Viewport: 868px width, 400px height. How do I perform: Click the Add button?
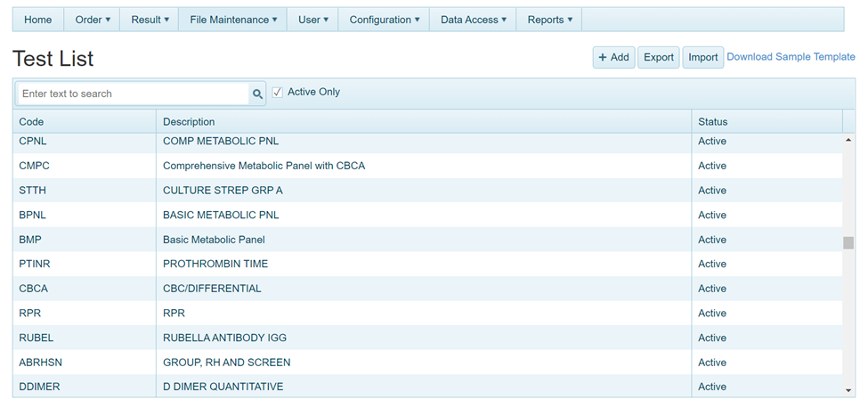(613, 57)
